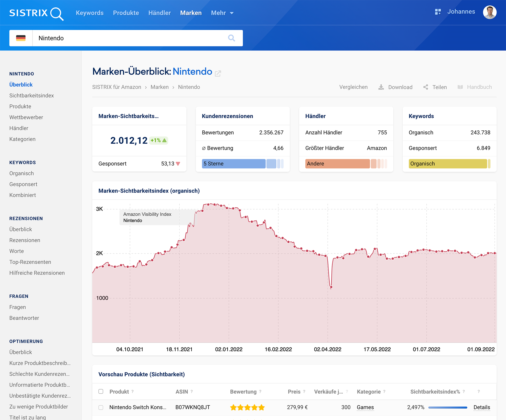Open the German flag country selector
Image resolution: width=506 pixels, height=420 pixels.
[x=21, y=38]
